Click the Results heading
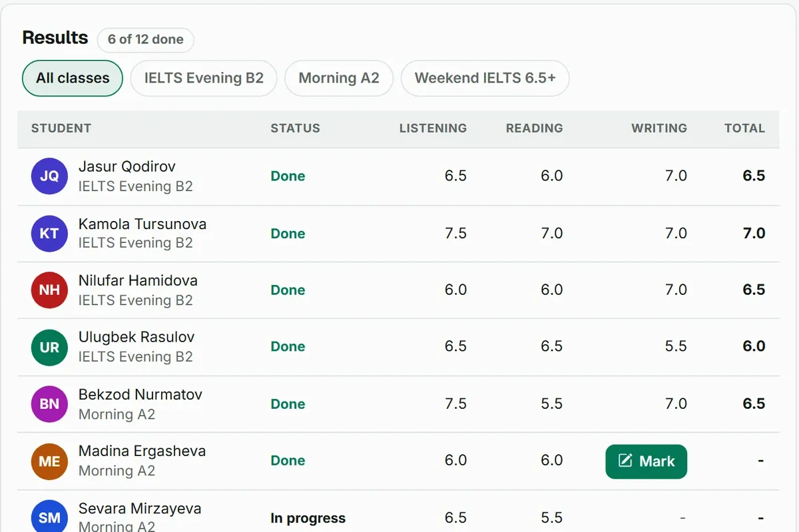Screen dimensions: 799x532 (x=55, y=38)
